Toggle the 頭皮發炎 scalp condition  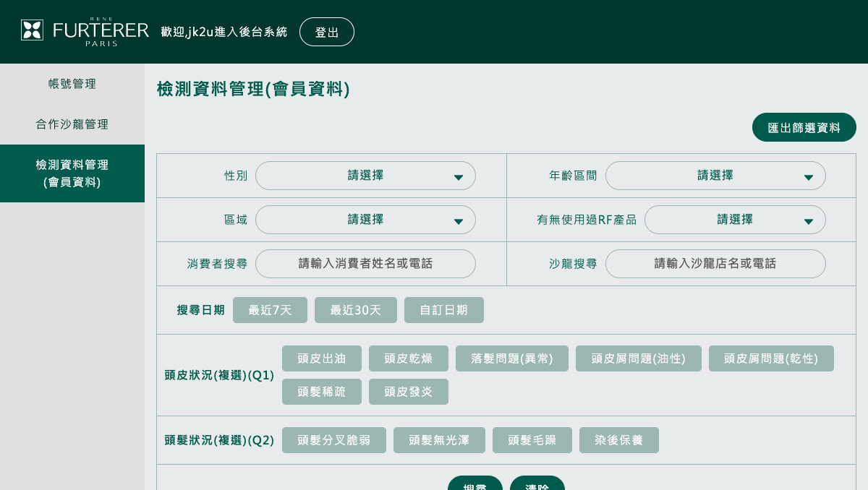[x=409, y=391]
